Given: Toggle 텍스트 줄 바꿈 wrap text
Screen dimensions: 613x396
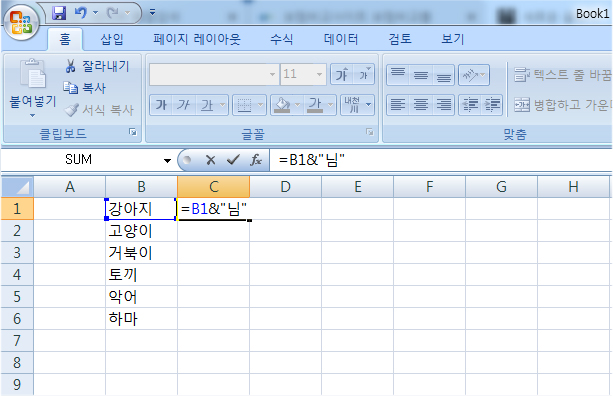Looking at the screenshot, I should 562,74.
